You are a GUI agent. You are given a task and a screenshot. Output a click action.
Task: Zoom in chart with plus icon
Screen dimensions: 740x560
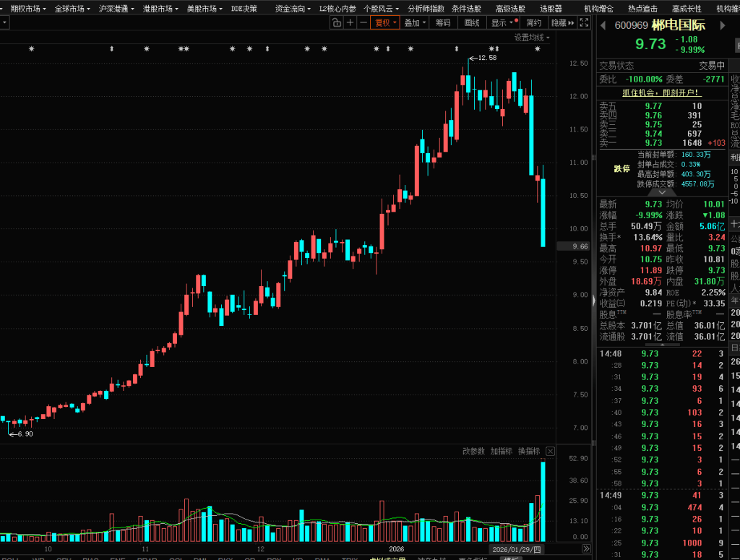[350, 23]
